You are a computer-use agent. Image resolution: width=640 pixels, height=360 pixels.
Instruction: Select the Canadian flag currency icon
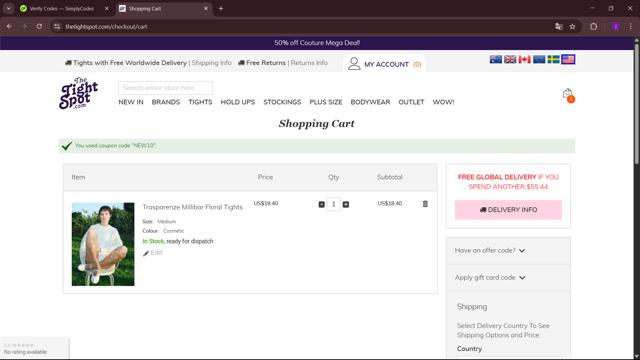524,60
